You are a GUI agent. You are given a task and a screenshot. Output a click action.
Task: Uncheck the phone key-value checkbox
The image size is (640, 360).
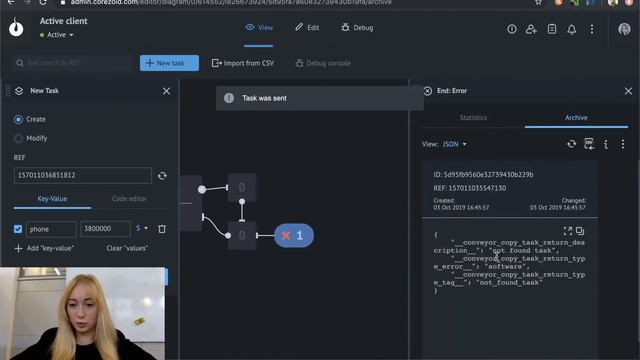click(18, 229)
